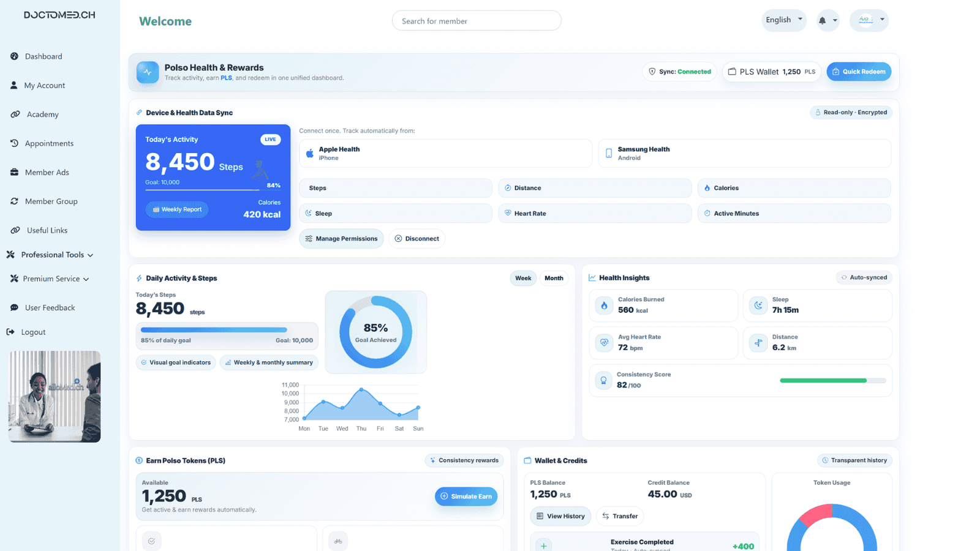This screenshot has height=551, width=980.
Task: Open Appointments in the sidebar
Action: [49, 143]
